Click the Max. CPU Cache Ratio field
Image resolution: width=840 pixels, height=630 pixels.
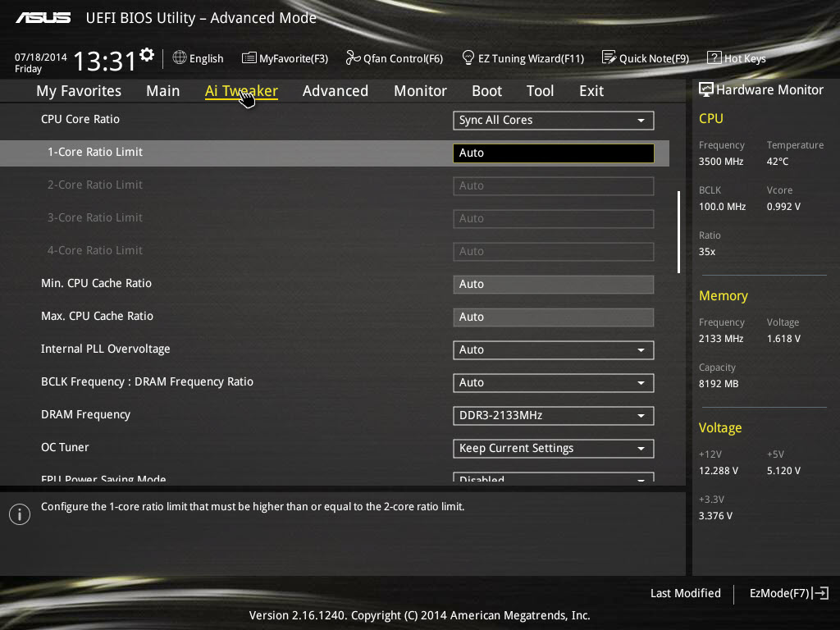coord(554,317)
